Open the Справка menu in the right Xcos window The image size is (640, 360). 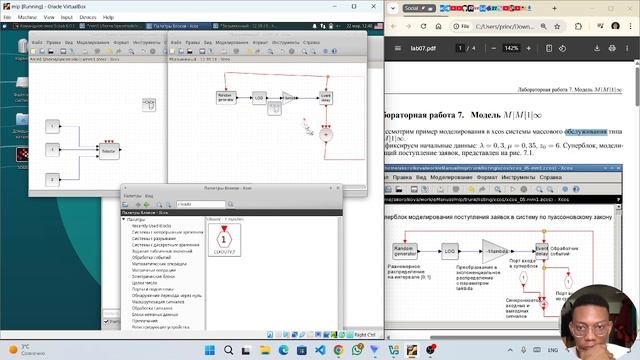pyautogui.click(x=311, y=42)
